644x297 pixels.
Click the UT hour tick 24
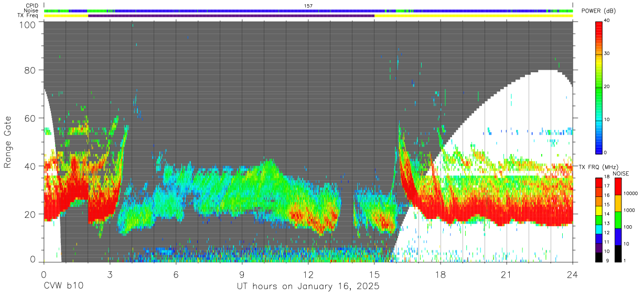(573, 274)
